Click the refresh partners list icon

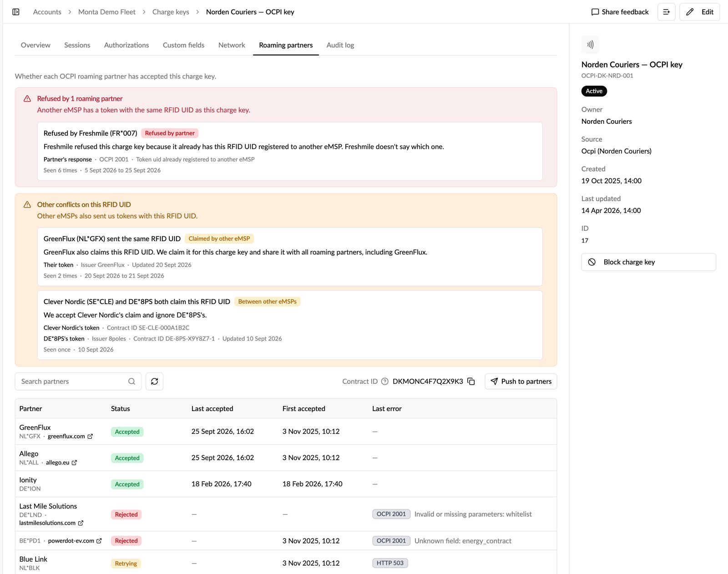154,381
